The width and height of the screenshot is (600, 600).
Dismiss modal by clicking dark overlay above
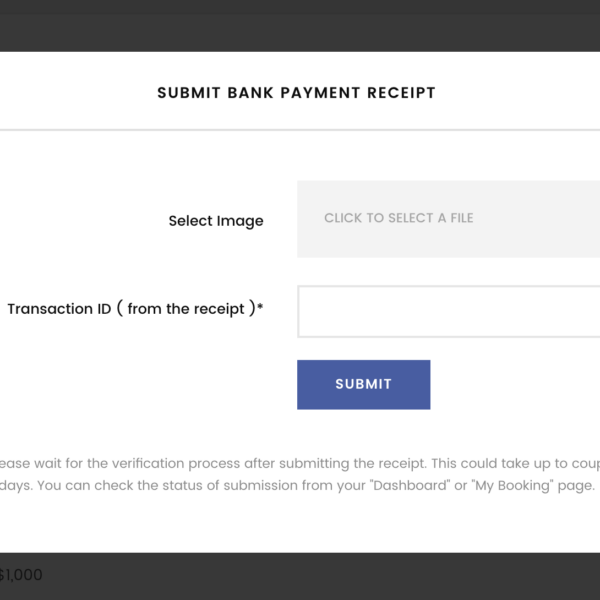[300, 25]
